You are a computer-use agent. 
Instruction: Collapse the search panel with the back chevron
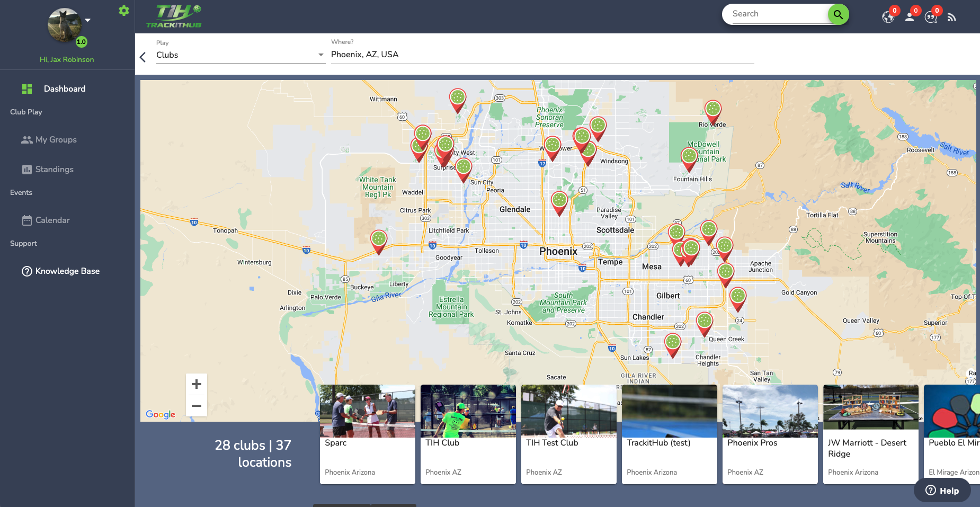tap(142, 56)
